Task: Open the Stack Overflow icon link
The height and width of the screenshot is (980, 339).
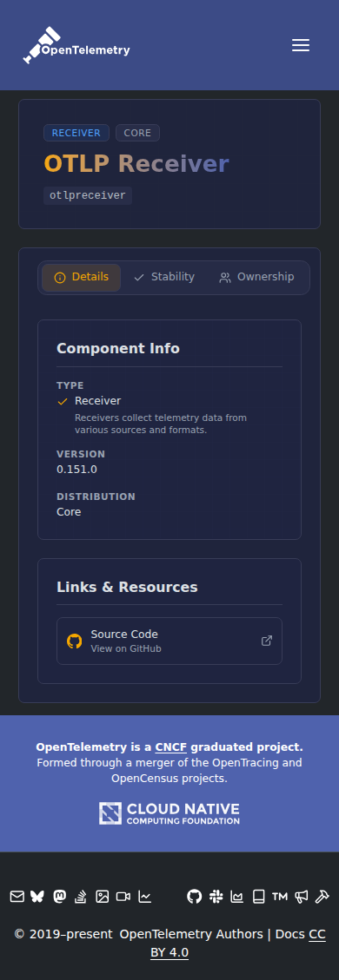Action: click(81, 897)
